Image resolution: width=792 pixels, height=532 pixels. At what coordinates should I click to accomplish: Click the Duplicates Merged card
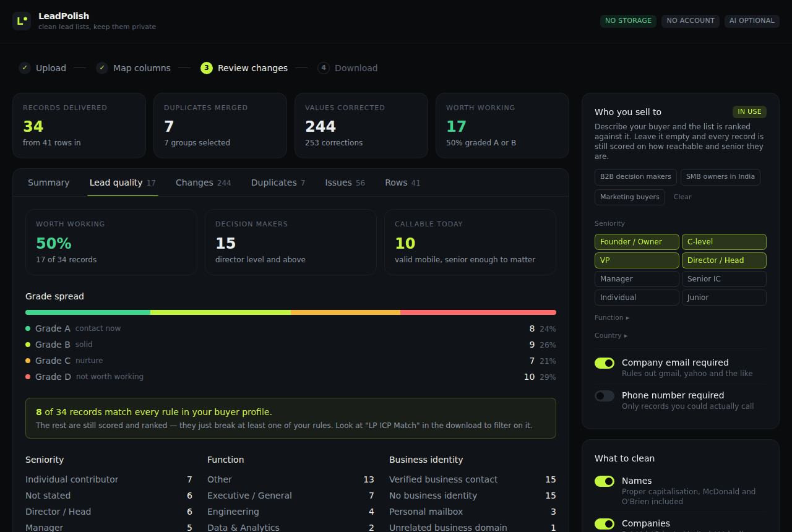[x=220, y=126]
